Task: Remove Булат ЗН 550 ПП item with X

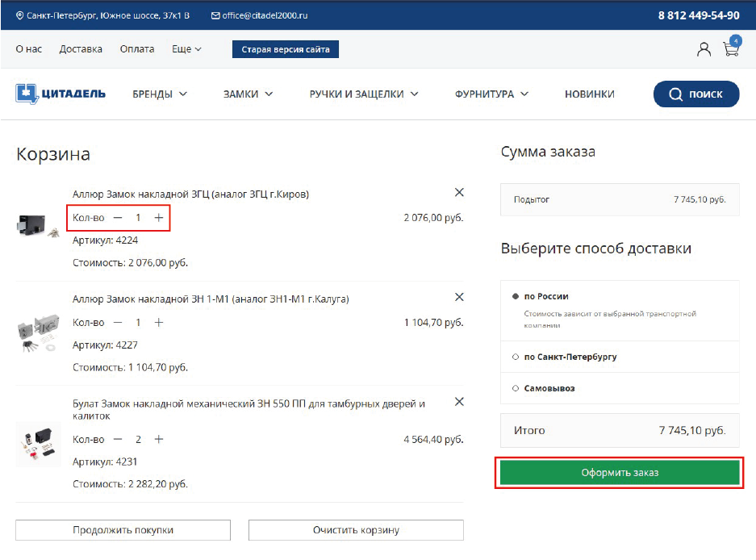Action: click(459, 402)
